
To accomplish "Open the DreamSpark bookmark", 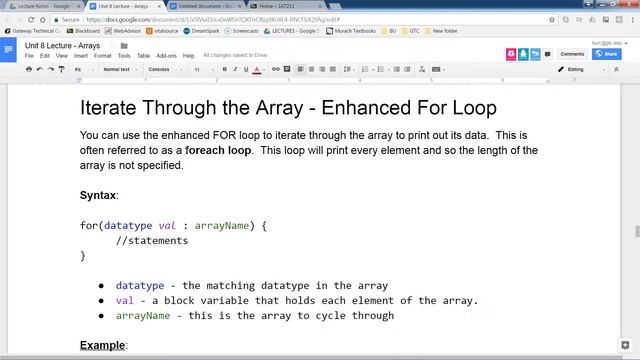I will [x=201, y=31].
